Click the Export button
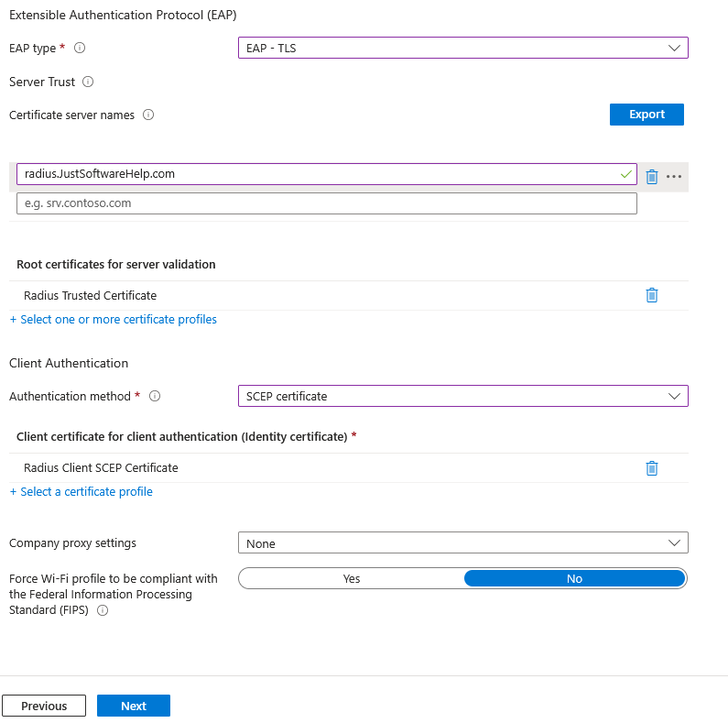 [647, 115]
